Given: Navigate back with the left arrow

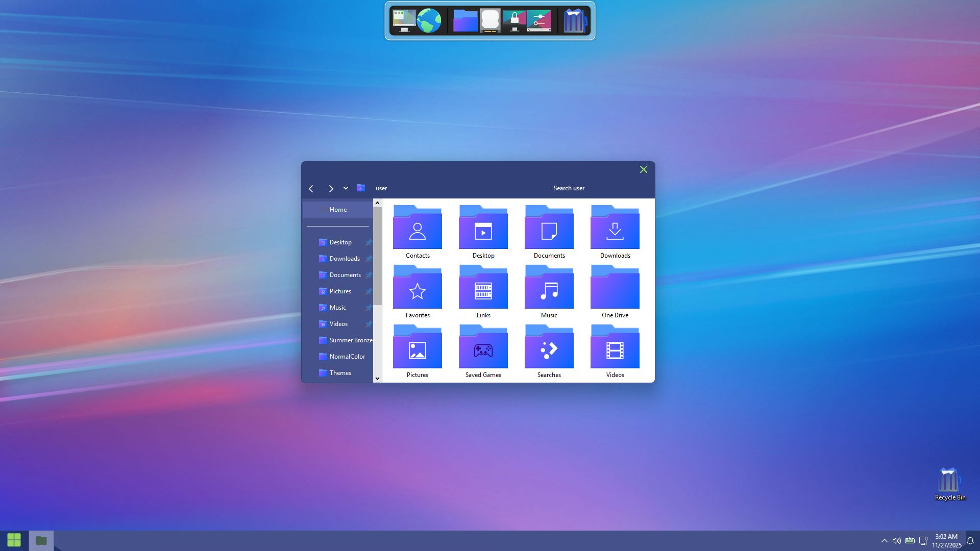Looking at the screenshot, I should pyautogui.click(x=311, y=189).
